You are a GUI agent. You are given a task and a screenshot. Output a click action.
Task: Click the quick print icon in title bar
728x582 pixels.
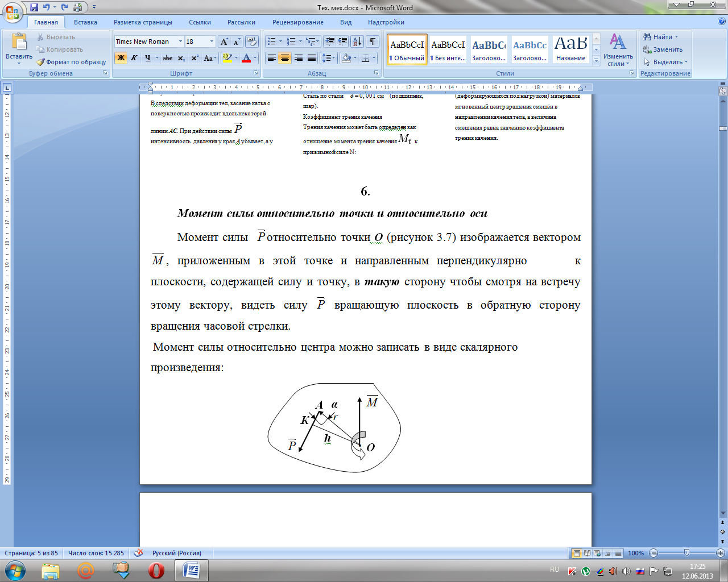[x=77, y=7]
